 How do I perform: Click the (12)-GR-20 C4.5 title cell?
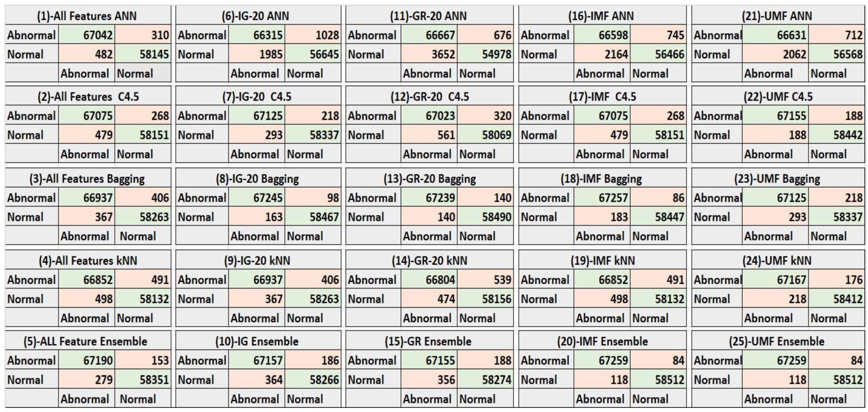pos(430,97)
